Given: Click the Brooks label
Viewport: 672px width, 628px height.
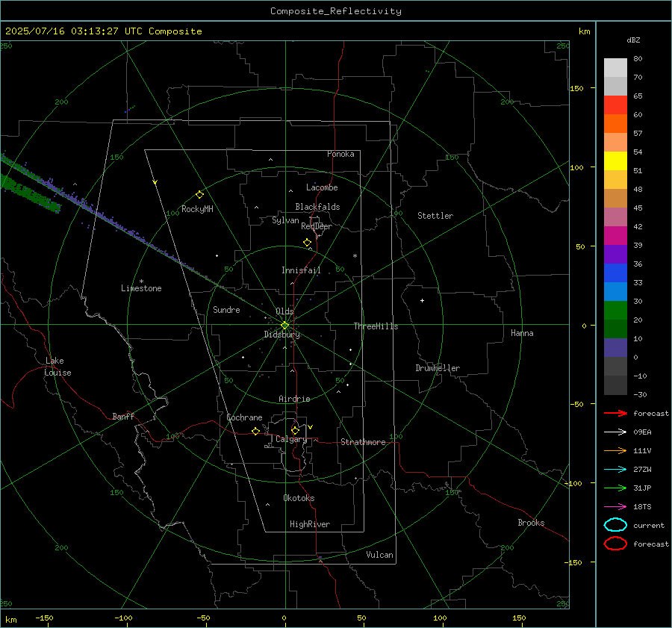Looking at the screenshot, I should [x=531, y=523].
